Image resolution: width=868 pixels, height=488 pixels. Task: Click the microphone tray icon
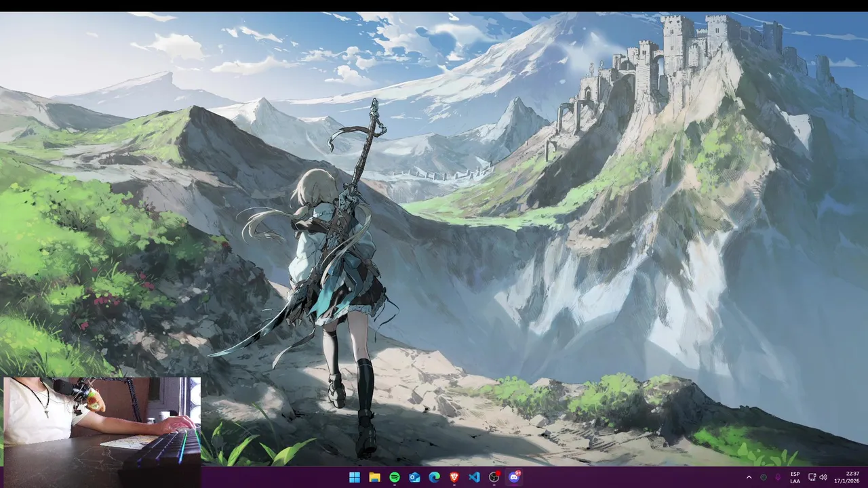pos(778,477)
